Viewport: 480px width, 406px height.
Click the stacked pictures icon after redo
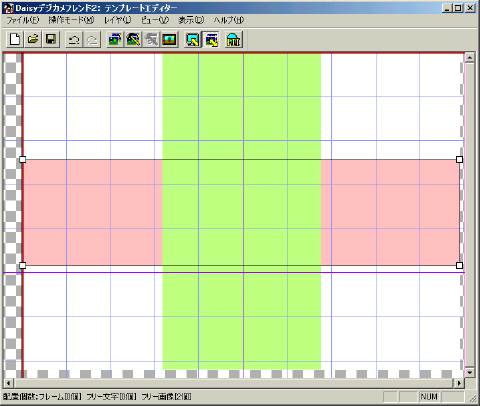pyautogui.click(x=115, y=40)
